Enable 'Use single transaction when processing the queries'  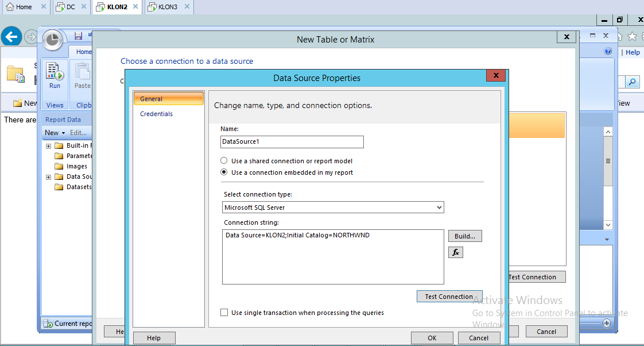[x=224, y=313]
